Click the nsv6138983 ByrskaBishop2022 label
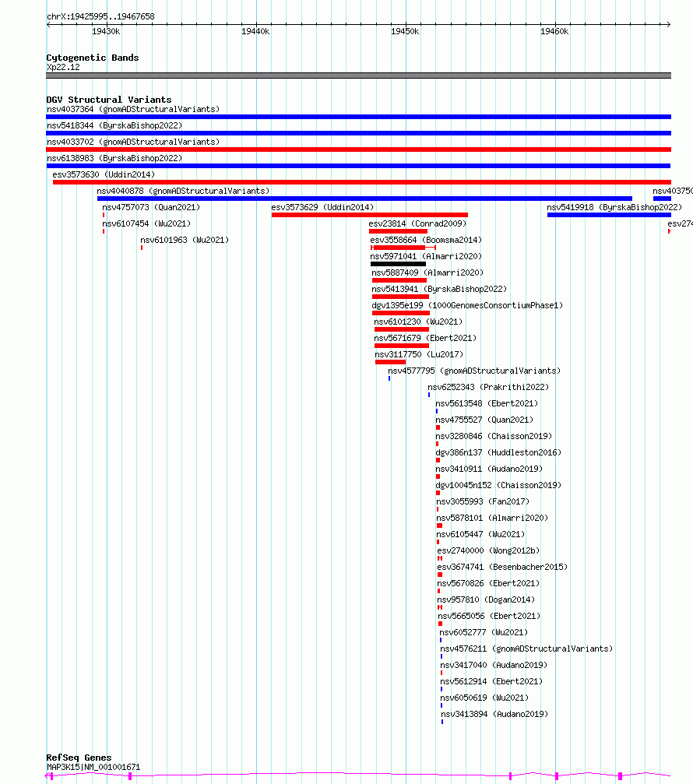The width and height of the screenshot is (693, 784). pos(114,158)
